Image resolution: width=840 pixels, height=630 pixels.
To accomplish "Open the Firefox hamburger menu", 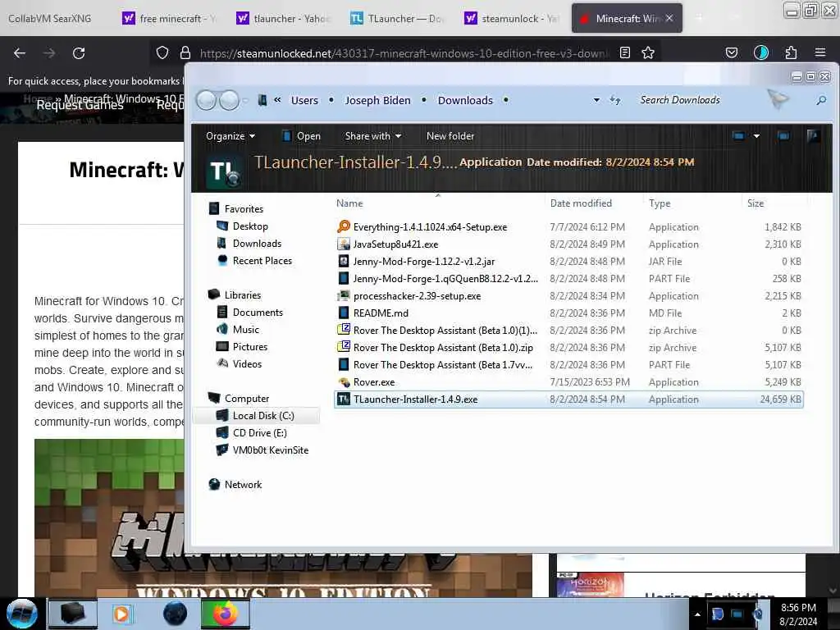I will 820,52.
